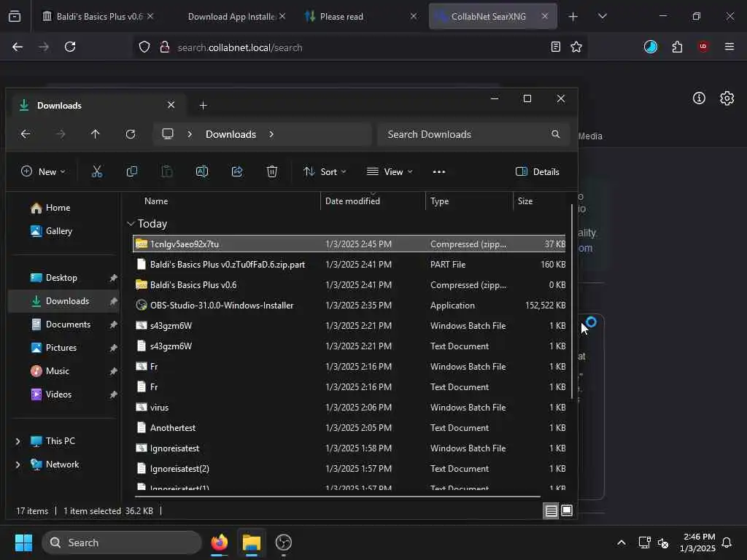This screenshot has width=747, height=560.
Task: Click the Share icon in Explorer toolbar
Action: tap(237, 171)
